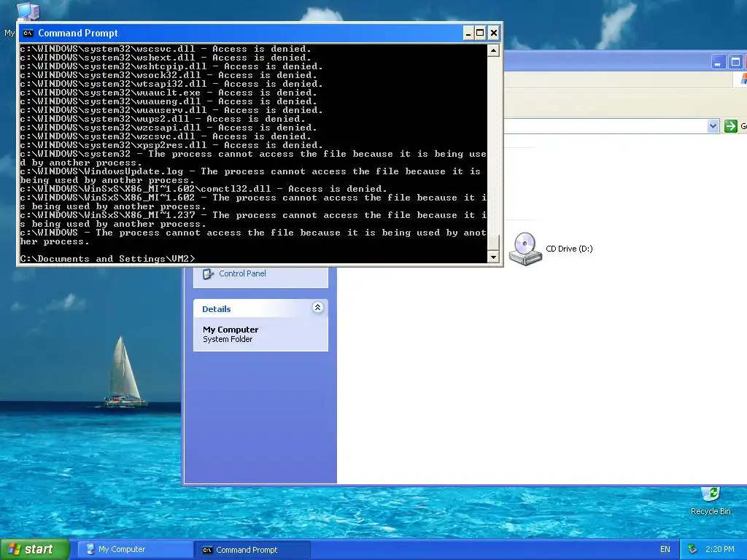The width and height of the screenshot is (747, 560).
Task: Minimize the Command Prompt window
Action: point(468,33)
